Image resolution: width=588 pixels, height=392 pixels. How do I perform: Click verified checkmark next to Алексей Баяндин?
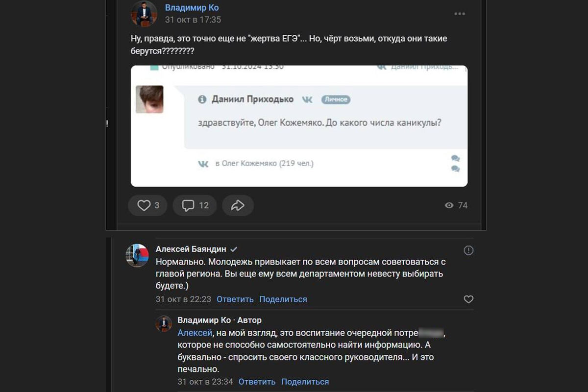(x=234, y=249)
